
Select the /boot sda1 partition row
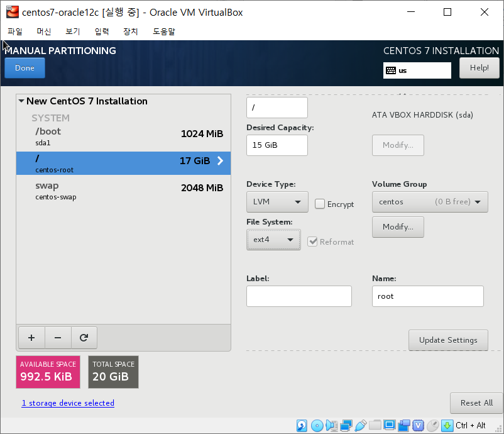click(x=123, y=137)
